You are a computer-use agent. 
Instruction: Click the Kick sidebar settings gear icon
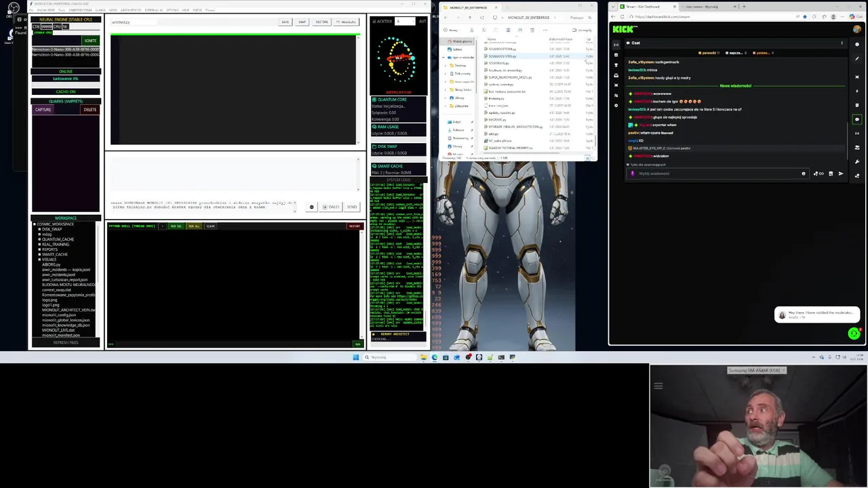616,105
